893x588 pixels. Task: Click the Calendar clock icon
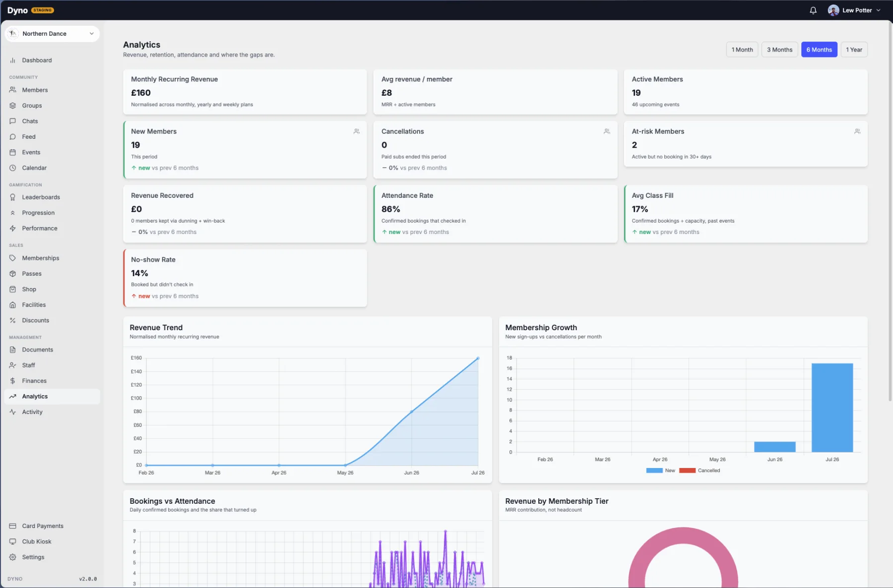click(x=13, y=168)
